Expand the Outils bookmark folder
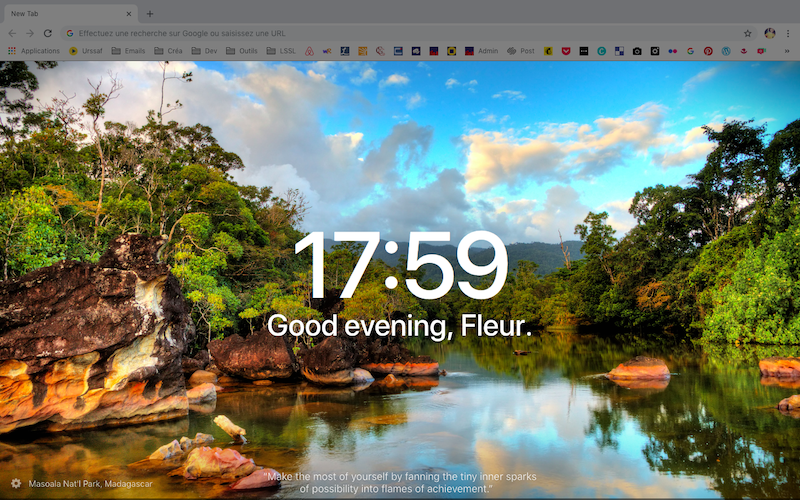Viewport: 800px width, 500px height. (x=242, y=50)
